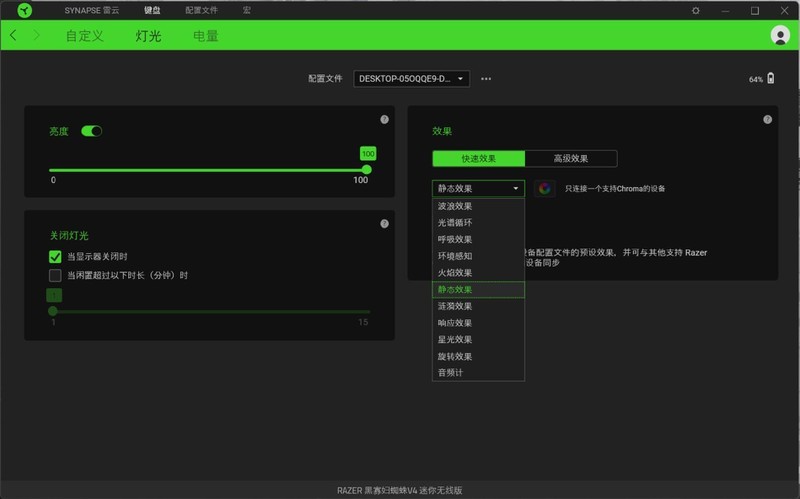Open the 配置文件 DESKTOP profile dropdown
800x499 pixels.
[x=411, y=79]
